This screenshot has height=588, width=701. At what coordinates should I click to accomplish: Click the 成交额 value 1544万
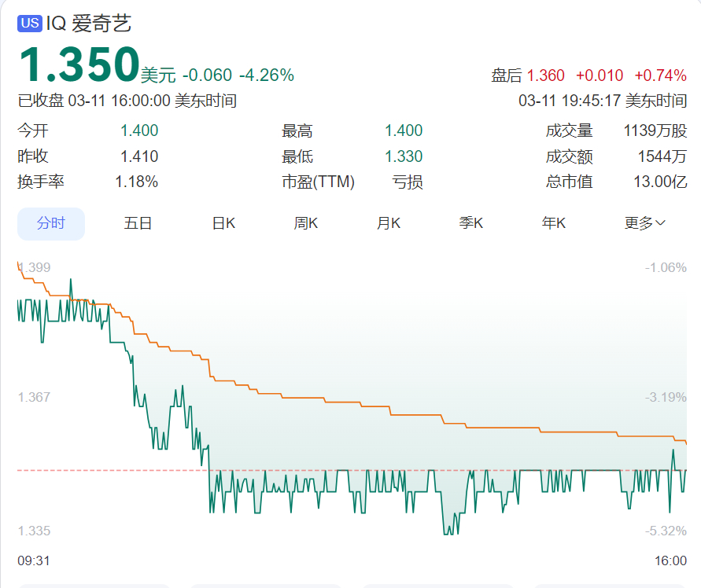tap(662, 156)
